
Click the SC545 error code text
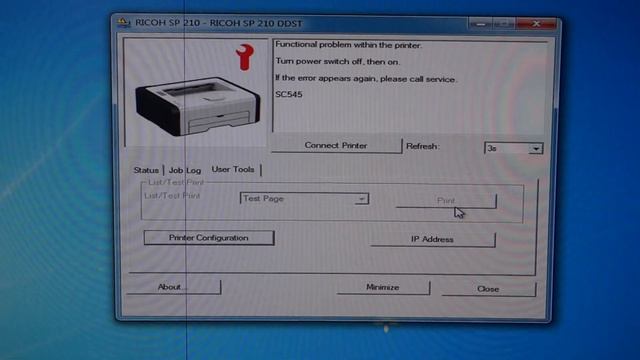click(x=289, y=94)
